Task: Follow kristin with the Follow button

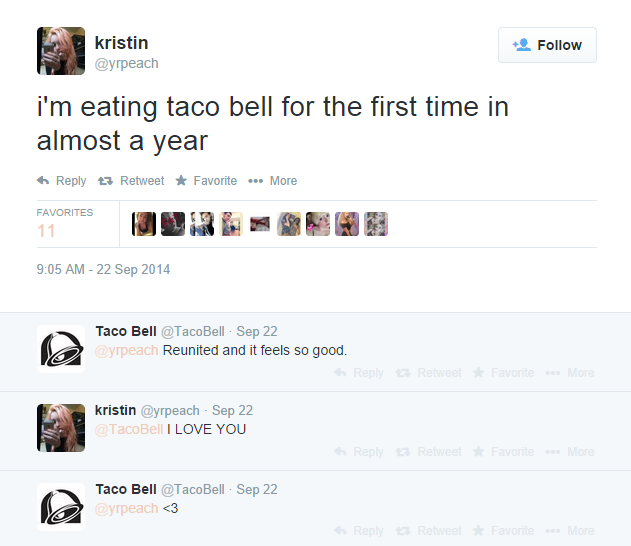Action: 547,45
